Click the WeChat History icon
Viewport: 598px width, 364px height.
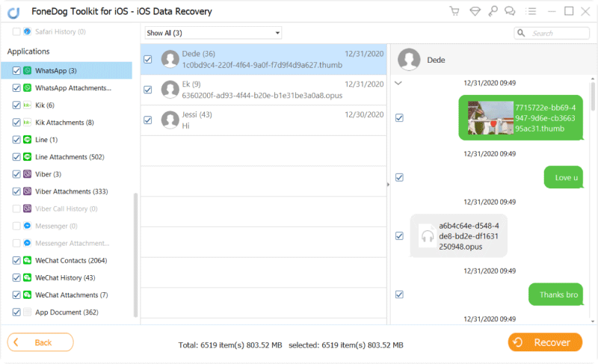click(28, 277)
